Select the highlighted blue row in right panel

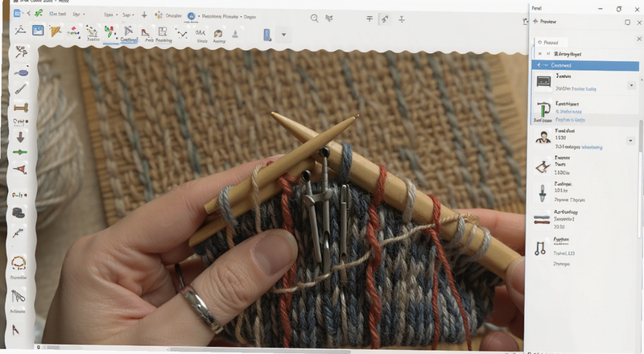tap(585, 65)
